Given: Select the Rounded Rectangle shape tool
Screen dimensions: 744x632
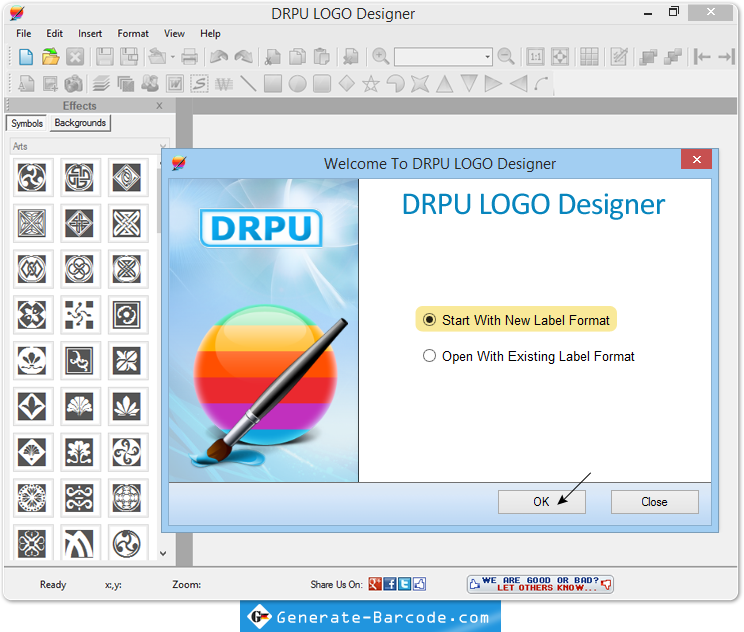Looking at the screenshot, I should coord(322,84).
